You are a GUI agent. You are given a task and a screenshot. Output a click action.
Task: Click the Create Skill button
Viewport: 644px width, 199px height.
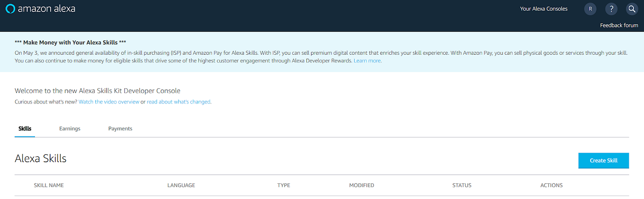pos(604,160)
